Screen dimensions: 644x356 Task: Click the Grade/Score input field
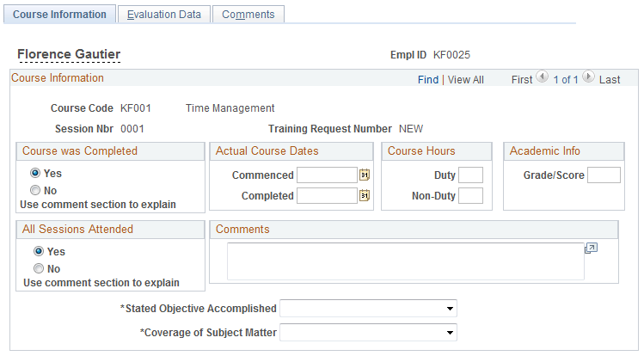coord(604,175)
